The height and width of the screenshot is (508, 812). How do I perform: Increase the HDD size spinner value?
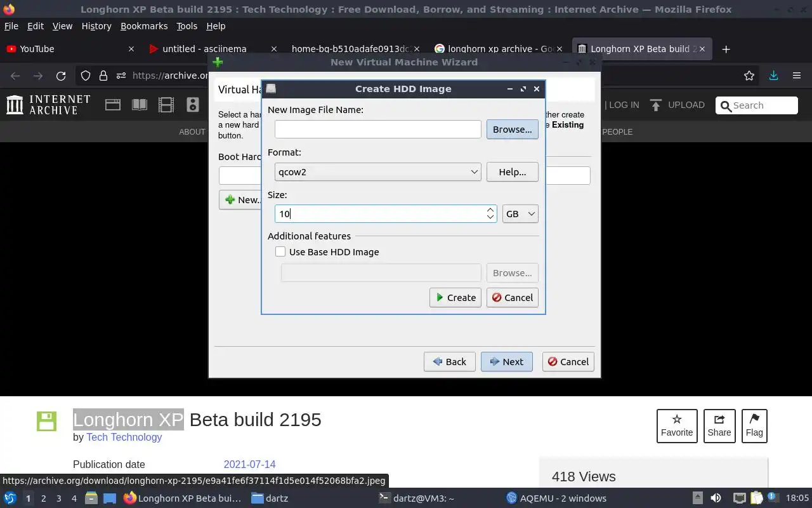click(490, 210)
